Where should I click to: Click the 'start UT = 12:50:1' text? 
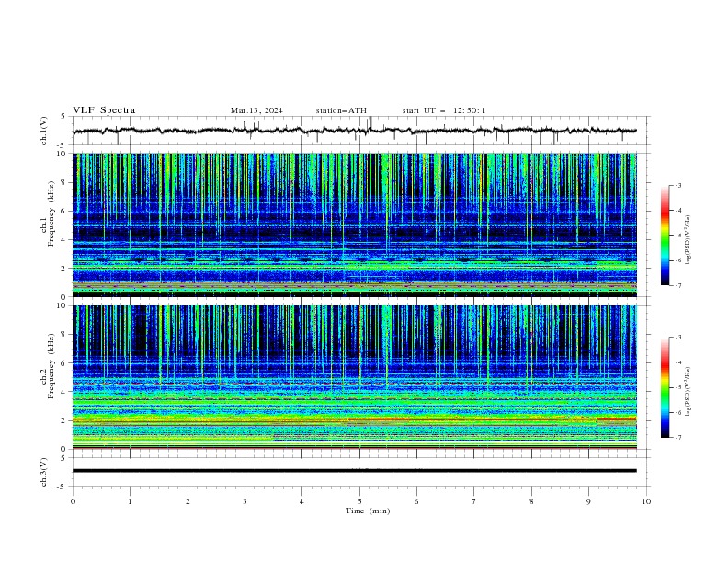coord(444,110)
